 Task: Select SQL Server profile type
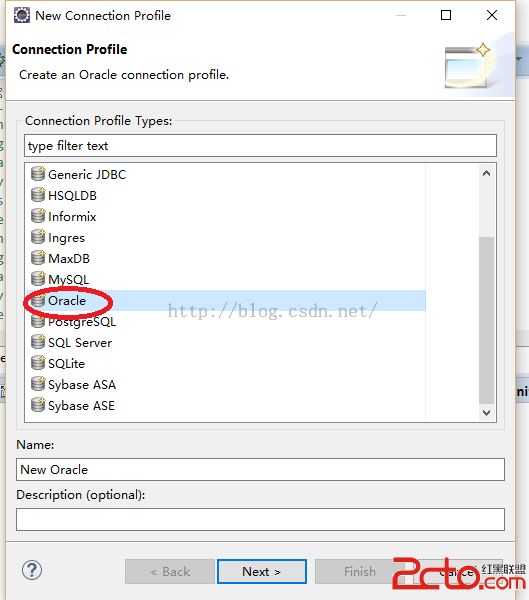point(80,343)
